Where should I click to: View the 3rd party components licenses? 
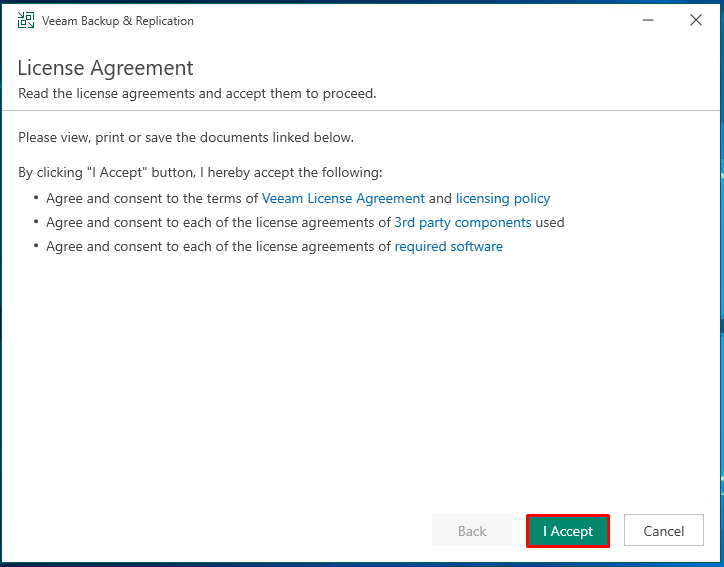463,223
